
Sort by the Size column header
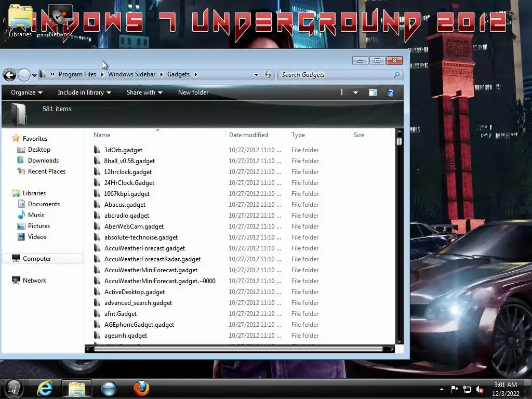point(359,135)
